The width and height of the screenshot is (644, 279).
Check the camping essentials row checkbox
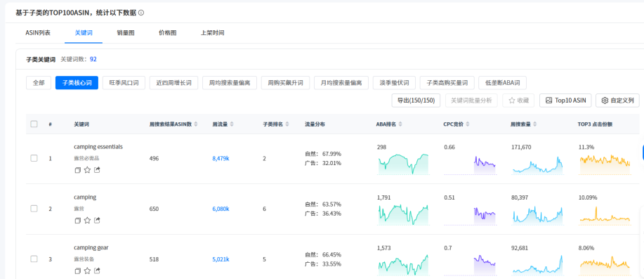pyautogui.click(x=34, y=158)
